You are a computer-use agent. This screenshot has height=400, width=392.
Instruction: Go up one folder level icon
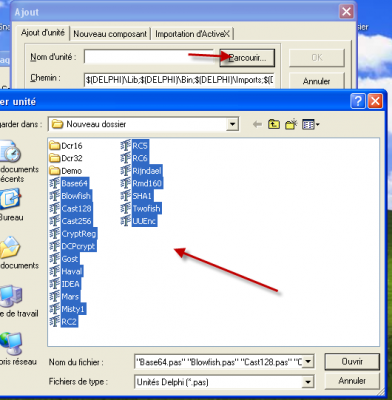pos(274,124)
